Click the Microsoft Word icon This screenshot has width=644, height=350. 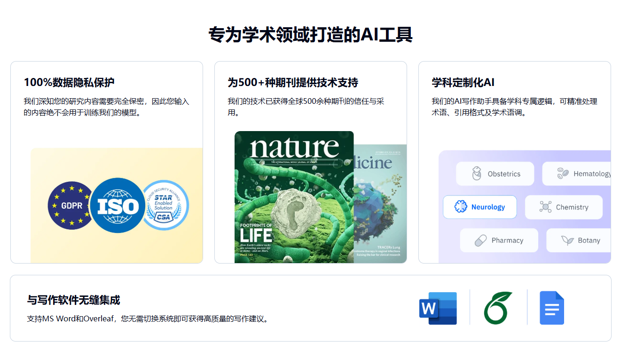tap(438, 307)
